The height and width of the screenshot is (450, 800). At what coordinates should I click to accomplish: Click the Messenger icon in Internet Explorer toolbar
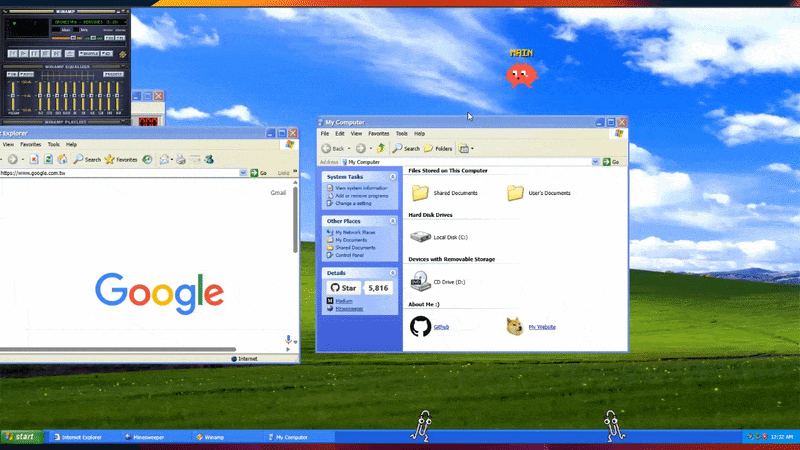pyautogui.click(x=209, y=160)
